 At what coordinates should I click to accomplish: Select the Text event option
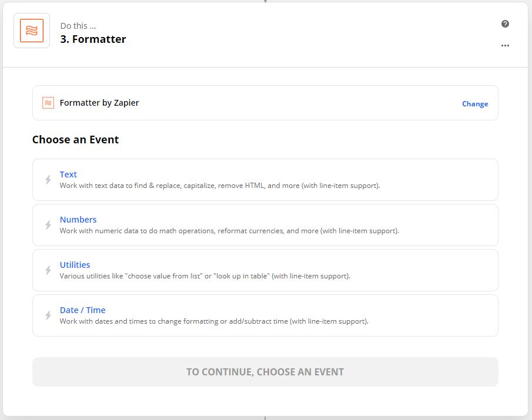coord(265,180)
